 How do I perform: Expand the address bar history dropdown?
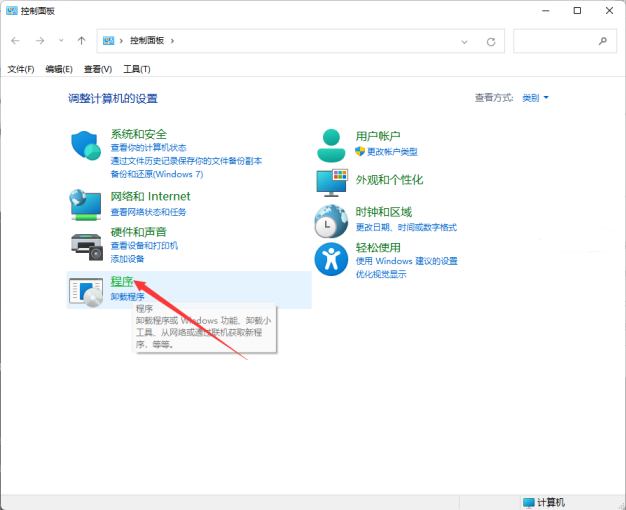(x=465, y=41)
